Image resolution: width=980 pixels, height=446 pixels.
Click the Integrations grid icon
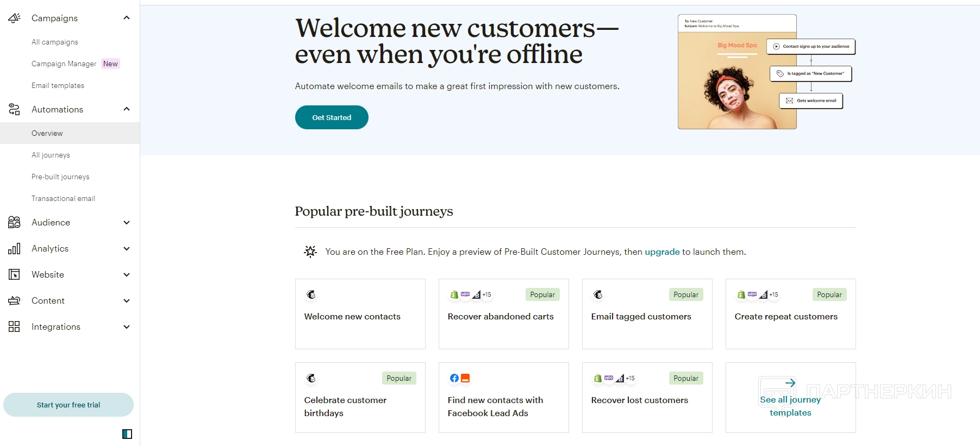[x=14, y=326]
